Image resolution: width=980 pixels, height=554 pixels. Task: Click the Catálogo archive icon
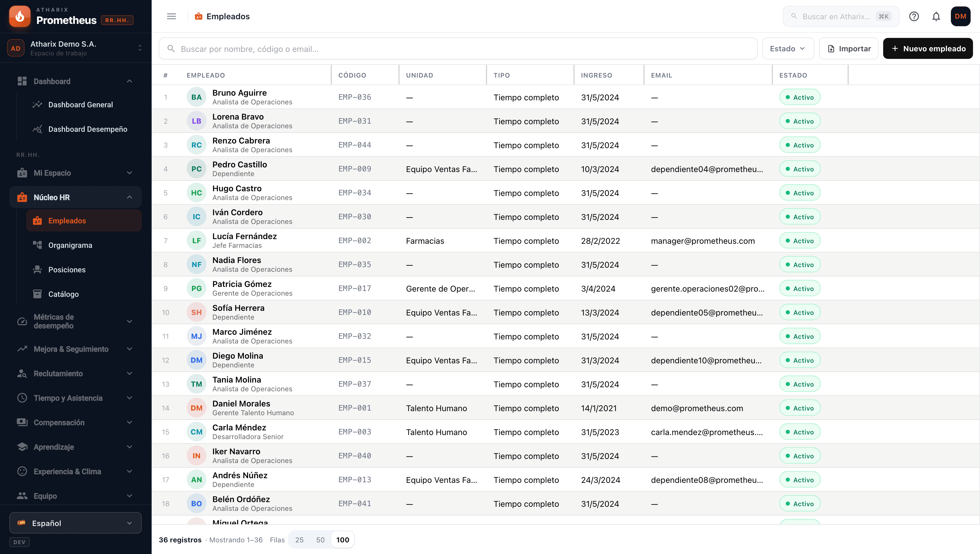(37, 294)
